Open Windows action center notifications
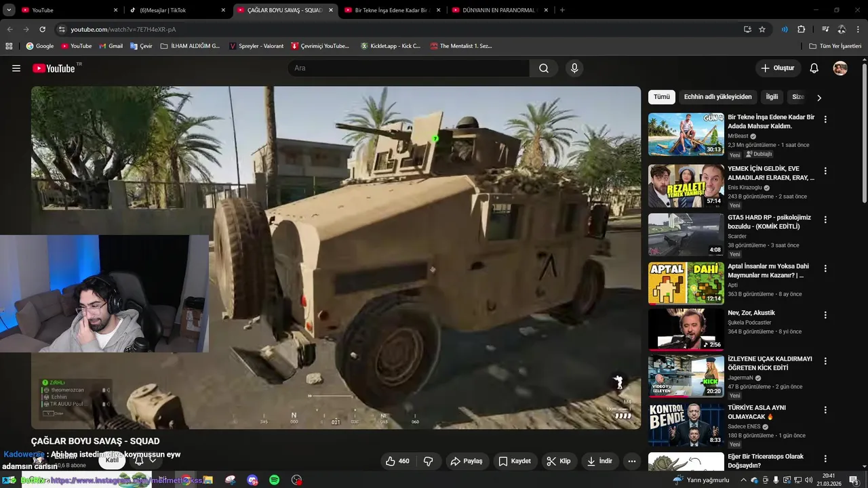The width and height of the screenshot is (868, 488). [x=853, y=480]
